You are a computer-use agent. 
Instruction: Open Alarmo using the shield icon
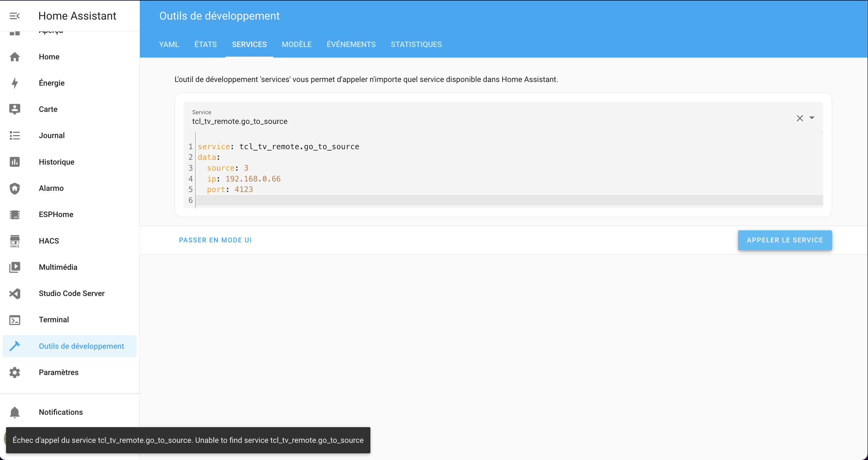pyautogui.click(x=14, y=188)
